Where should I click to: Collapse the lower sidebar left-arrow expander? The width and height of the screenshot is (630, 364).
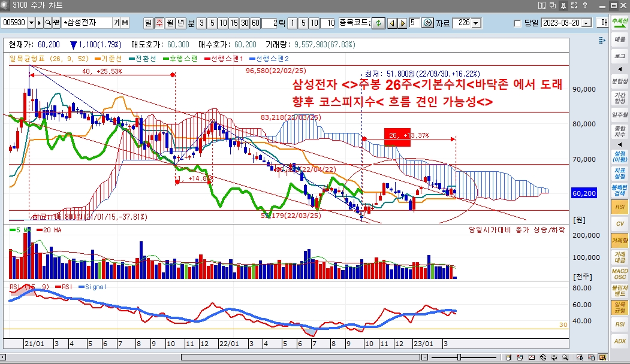pos(620,144)
